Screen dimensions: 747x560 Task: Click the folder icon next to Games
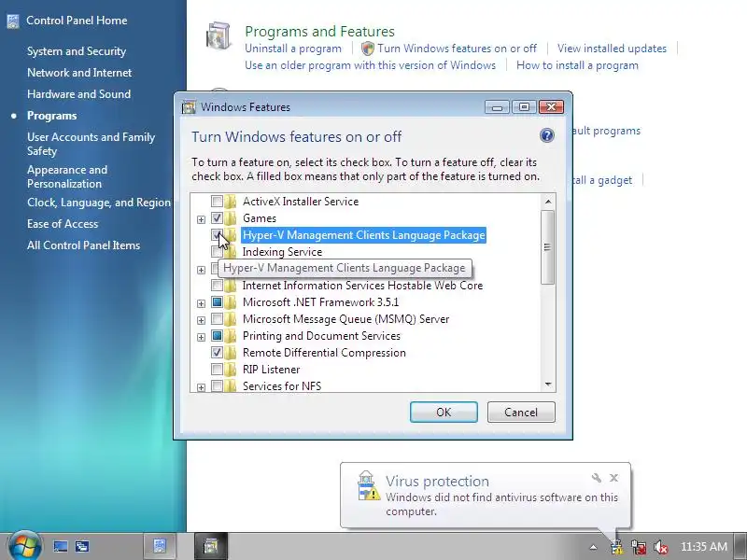point(231,218)
